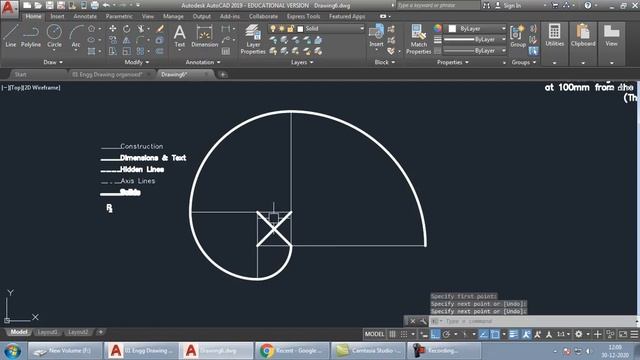Expand the Annotation panel
This screenshot has height=360, width=640.
[203, 62]
